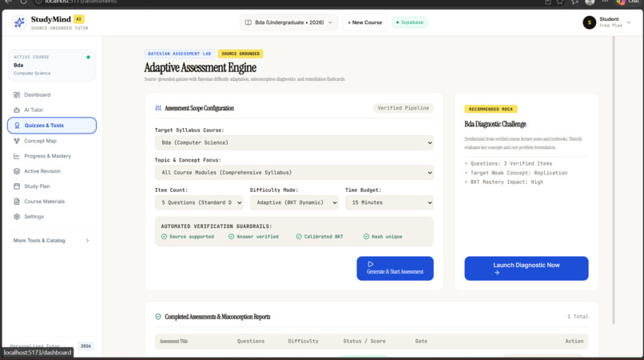Click the Status / Score column header
The image size is (644, 360).
[364, 342]
